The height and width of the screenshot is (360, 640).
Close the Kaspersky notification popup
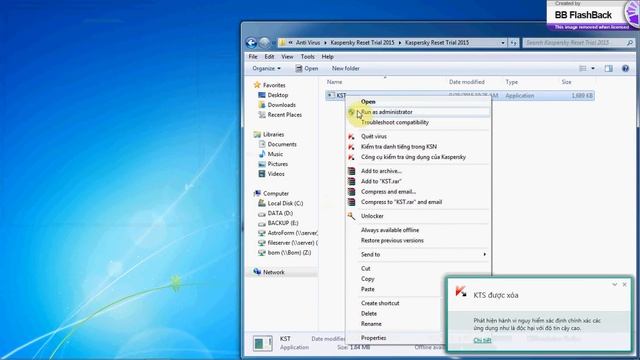click(x=624, y=284)
